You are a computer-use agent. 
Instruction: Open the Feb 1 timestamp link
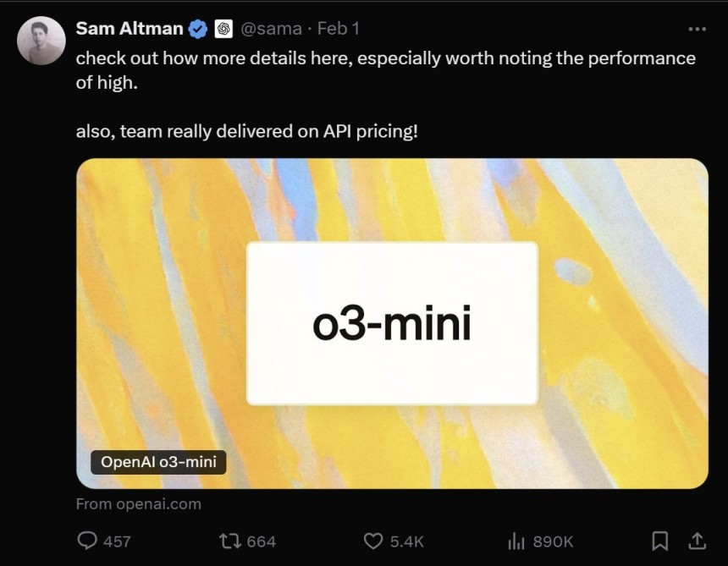click(339, 29)
